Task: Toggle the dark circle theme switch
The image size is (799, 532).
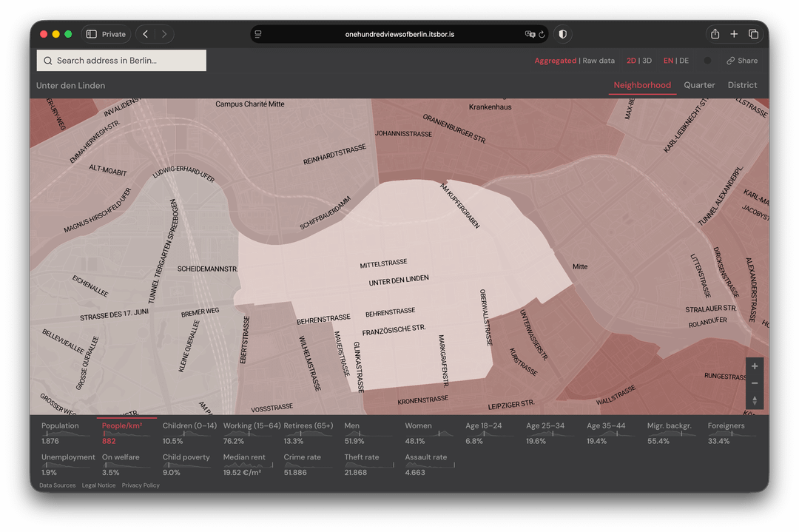Action: 707,61
